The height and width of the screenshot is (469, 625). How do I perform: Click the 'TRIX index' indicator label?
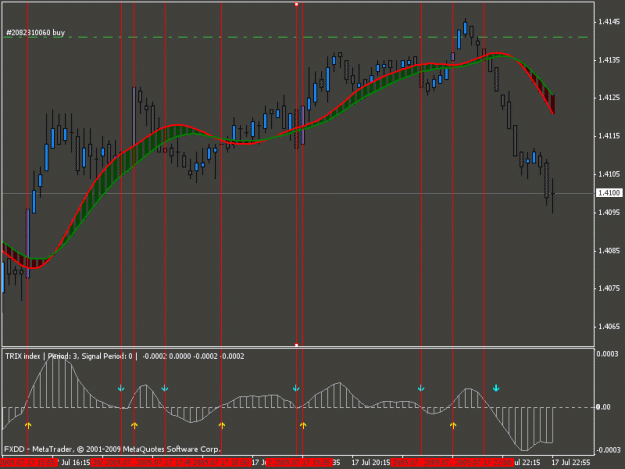[23, 356]
